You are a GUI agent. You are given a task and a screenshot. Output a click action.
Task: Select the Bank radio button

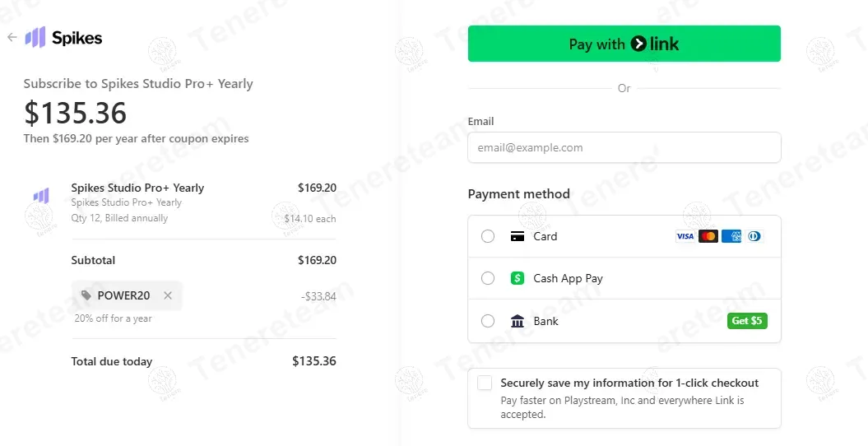[x=488, y=321]
